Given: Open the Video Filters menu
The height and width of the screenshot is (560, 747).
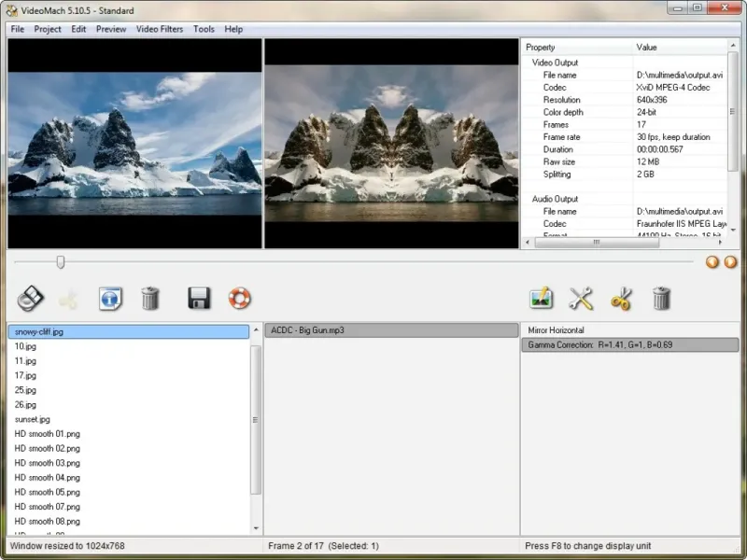Looking at the screenshot, I should (x=160, y=29).
